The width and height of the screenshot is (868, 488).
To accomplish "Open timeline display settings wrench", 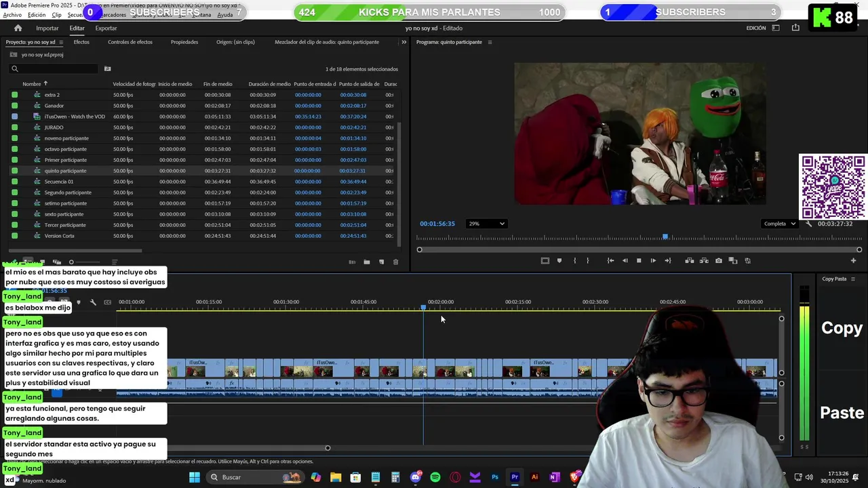I will [x=93, y=302].
